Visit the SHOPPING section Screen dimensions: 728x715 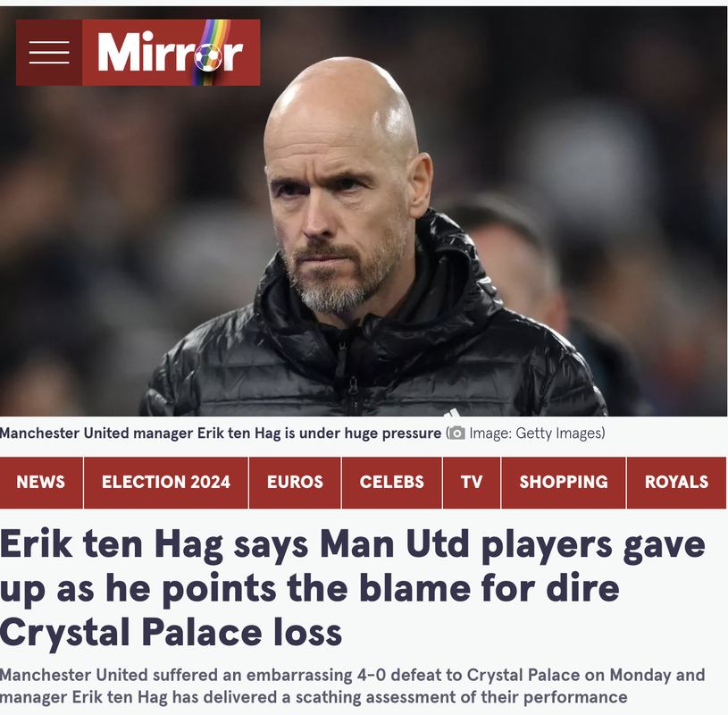[x=564, y=483]
